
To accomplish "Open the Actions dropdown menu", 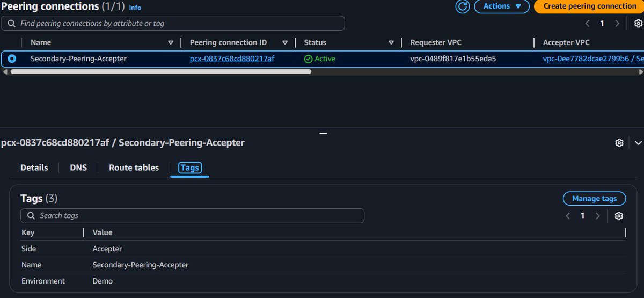I will 502,6.
